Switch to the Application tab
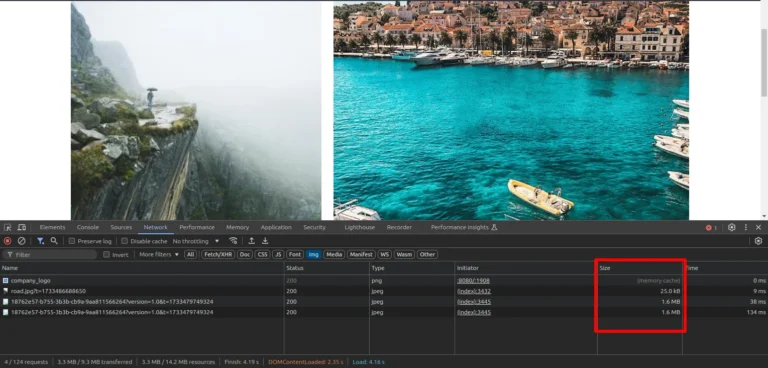 point(276,227)
